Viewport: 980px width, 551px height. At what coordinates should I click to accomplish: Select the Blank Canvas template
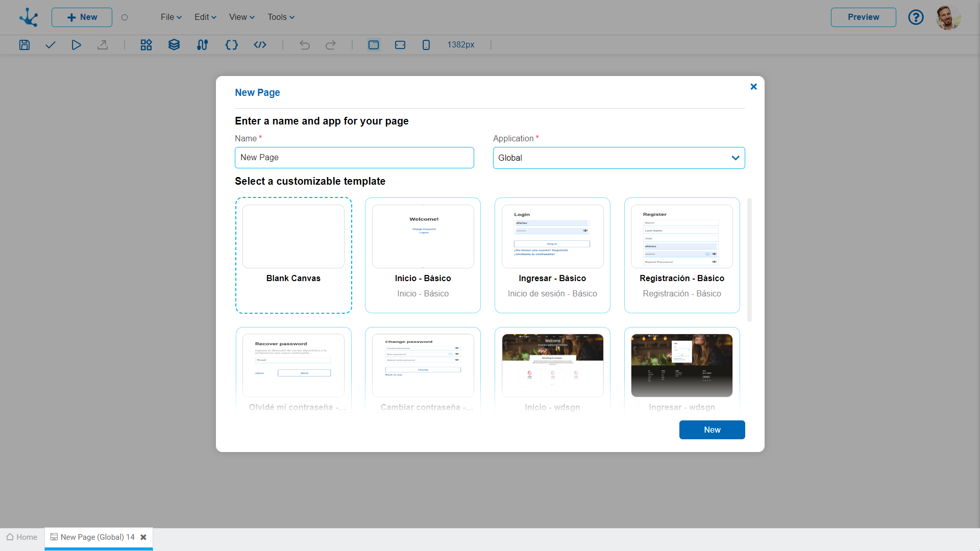293,256
